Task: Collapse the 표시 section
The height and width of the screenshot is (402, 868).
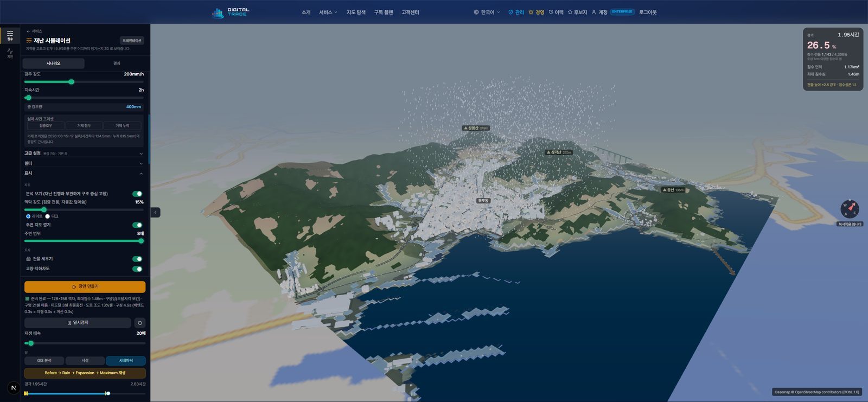Action: click(84, 173)
